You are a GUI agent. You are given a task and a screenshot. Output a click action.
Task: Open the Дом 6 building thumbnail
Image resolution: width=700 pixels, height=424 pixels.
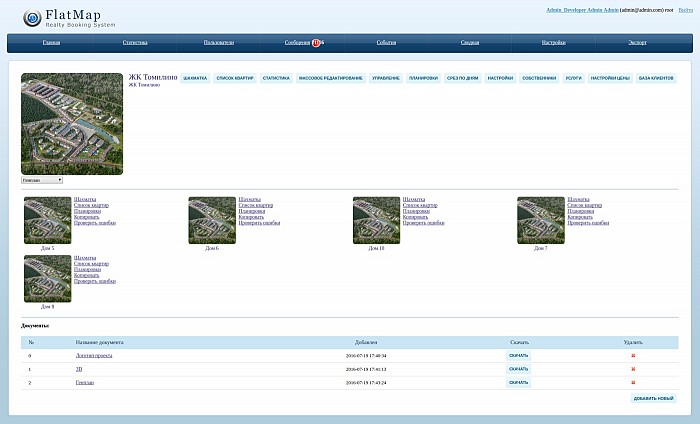pos(211,220)
